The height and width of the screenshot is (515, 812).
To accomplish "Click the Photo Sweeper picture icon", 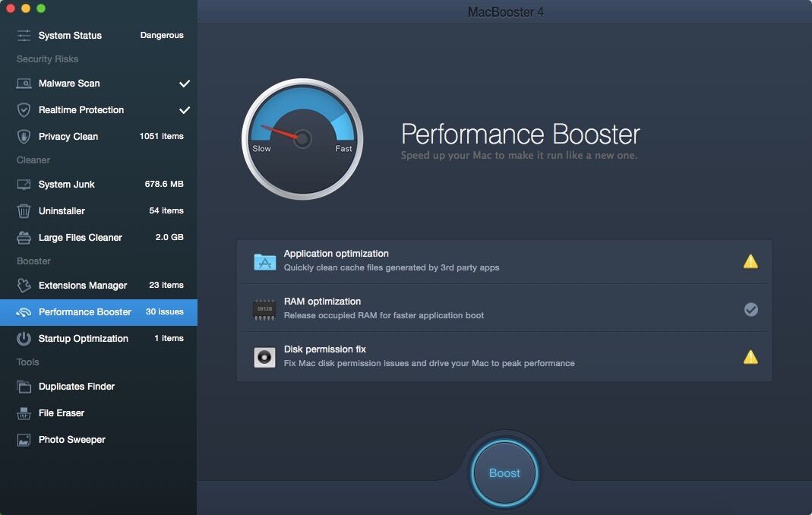I will (24, 440).
